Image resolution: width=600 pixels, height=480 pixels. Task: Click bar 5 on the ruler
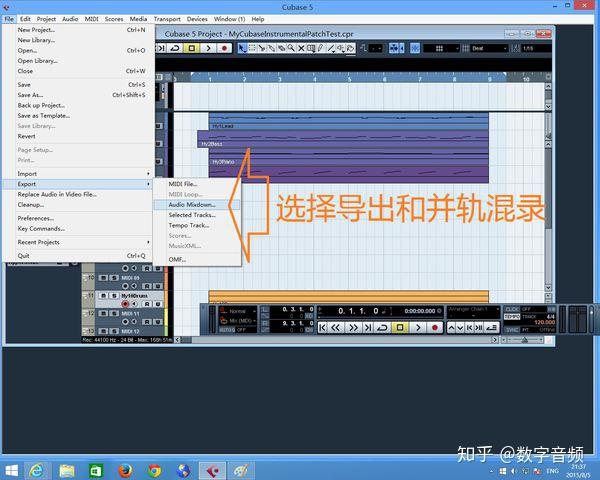(349, 79)
